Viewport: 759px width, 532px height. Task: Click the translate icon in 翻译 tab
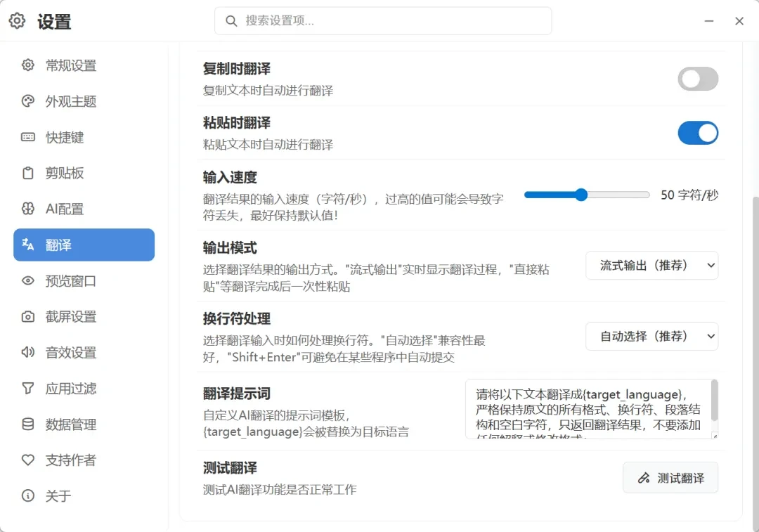(28, 245)
